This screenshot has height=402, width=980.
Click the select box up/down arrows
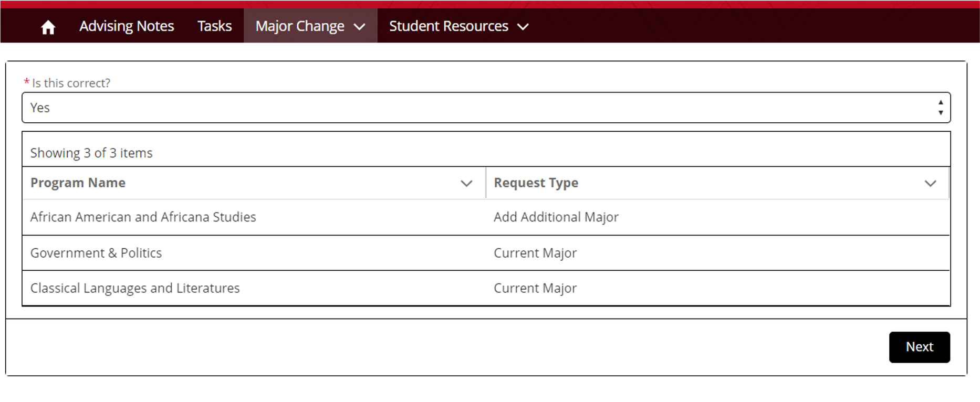pyautogui.click(x=940, y=108)
